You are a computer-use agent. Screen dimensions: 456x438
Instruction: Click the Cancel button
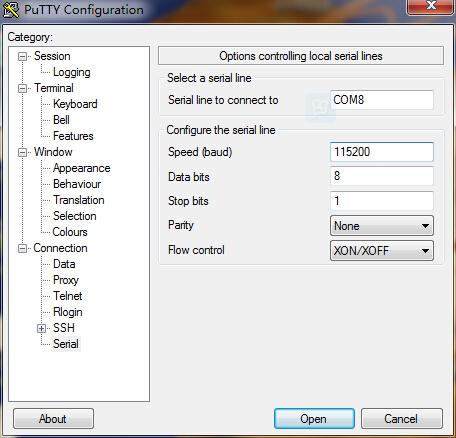tap(402, 419)
